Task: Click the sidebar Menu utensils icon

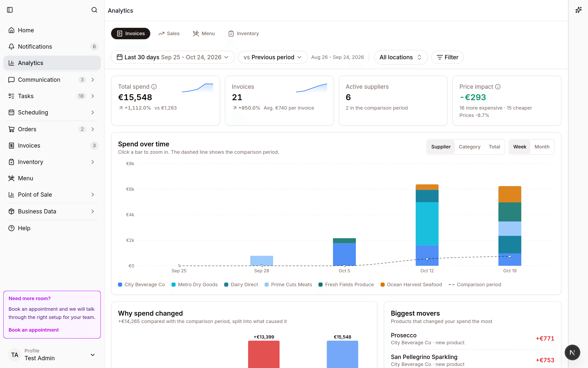Action: 11,178
